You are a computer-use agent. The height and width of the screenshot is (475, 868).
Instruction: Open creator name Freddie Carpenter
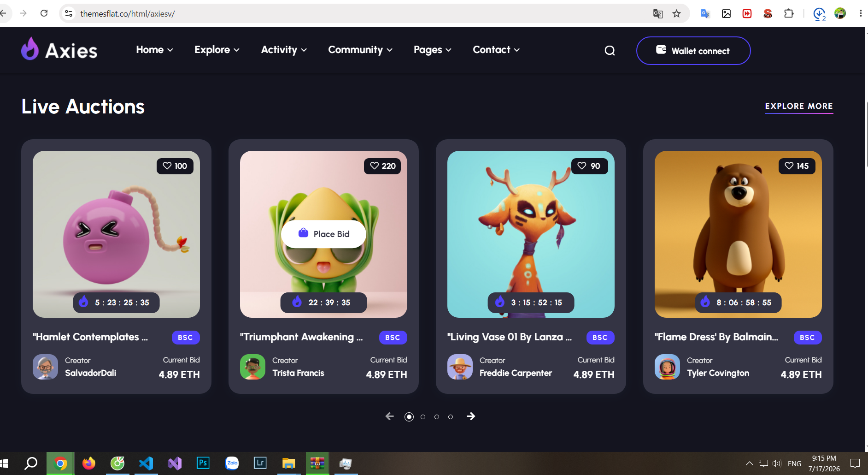(516, 373)
